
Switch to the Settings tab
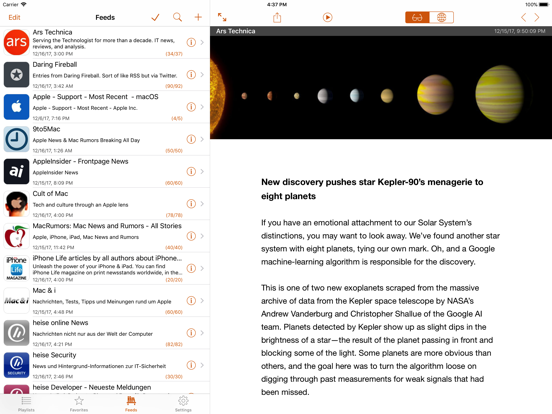(183, 404)
